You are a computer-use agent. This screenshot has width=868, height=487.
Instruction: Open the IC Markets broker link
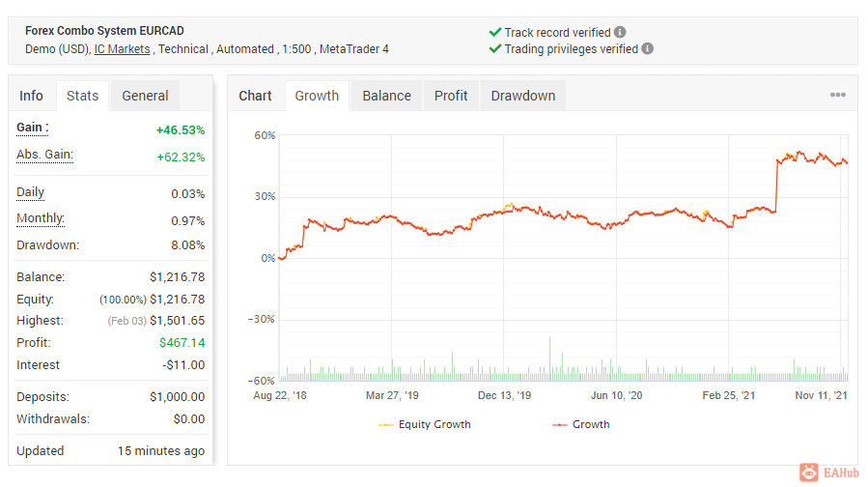pos(122,48)
